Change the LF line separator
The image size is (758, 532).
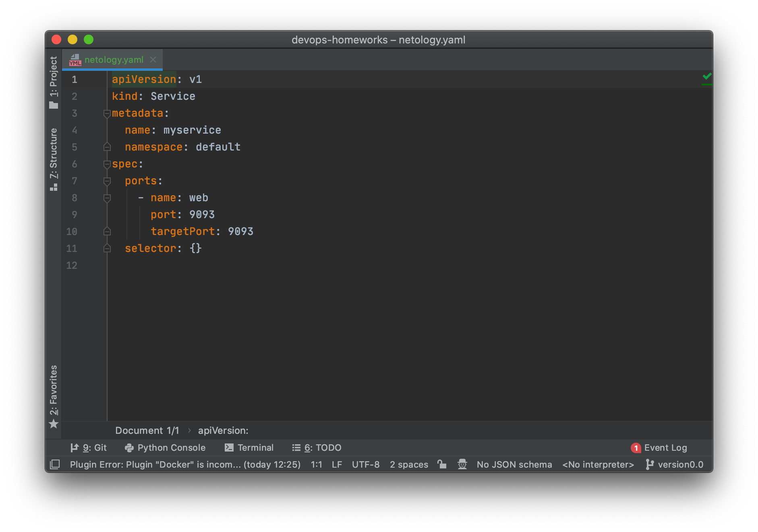tap(337, 464)
